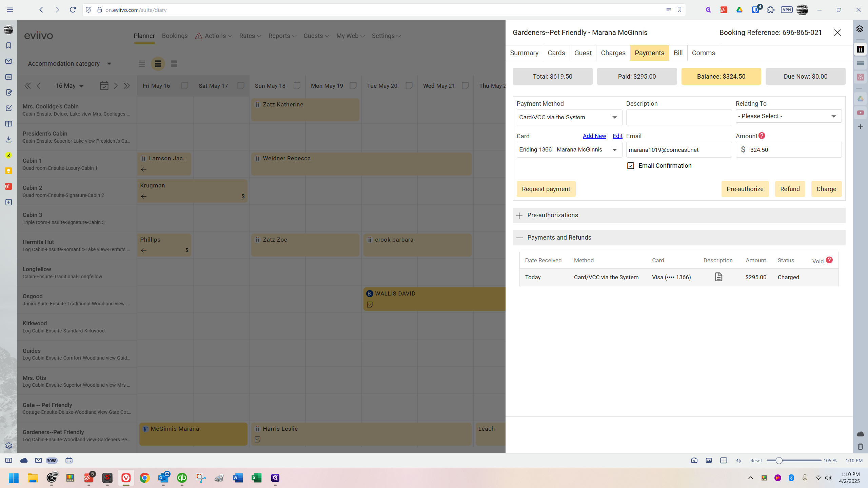Select the compact row density view icon
This screenshot has width=868, height=488.
click(x=142, y=64)
